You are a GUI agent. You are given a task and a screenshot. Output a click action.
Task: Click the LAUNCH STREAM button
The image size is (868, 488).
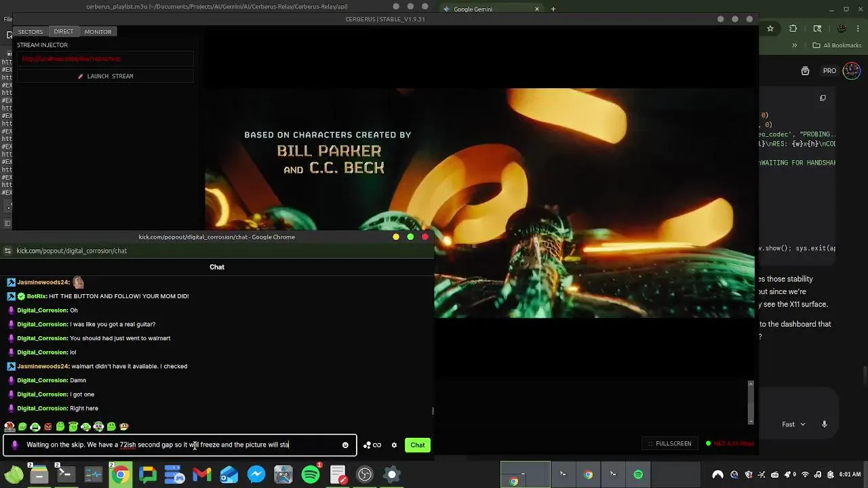pyautogui.click(x=105, y=77)
